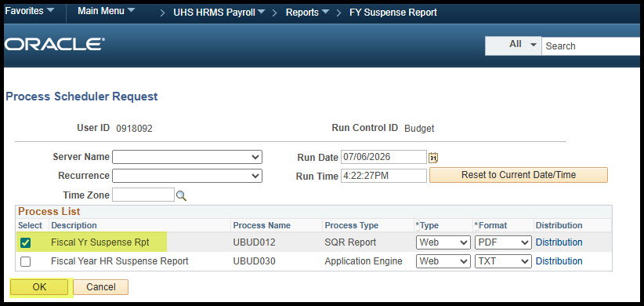
Task: Open Type dropdown for UBUD012 row
Action: tap(443, 242)
